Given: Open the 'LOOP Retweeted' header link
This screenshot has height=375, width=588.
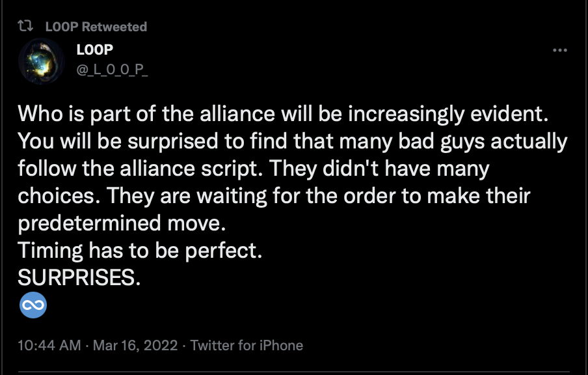Looking at the screenshot, I should click(96, 27).
